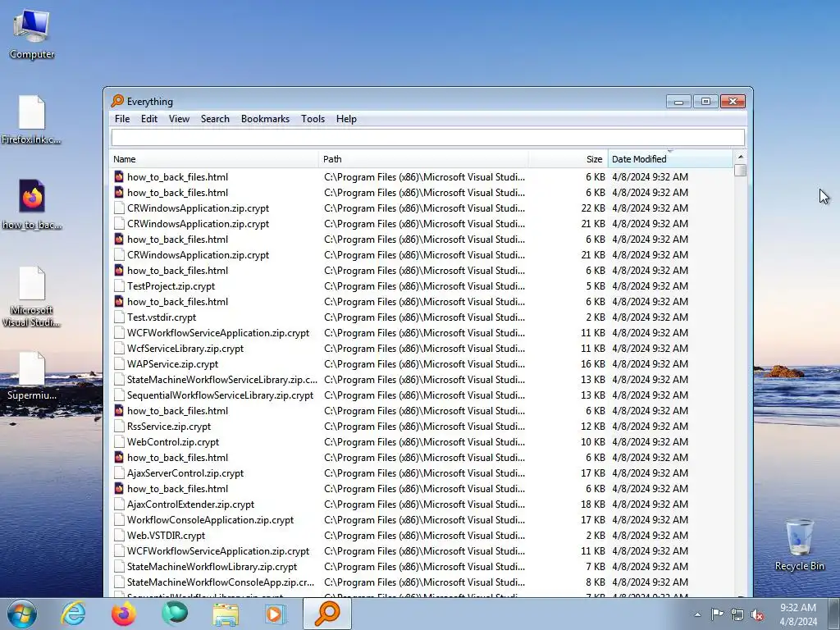840x630 pixels.
Task: Sort results by Size column
Action: (x=568, y=159)
